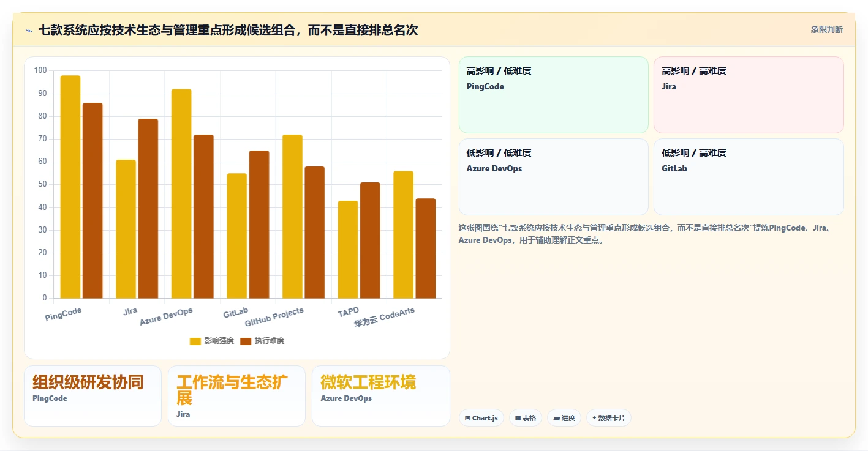Image resolution: width=868 pixels, height=451 pixels.
Task: Select TAPD yellow 影响强度 bar
Action: [x=348, y=250]
